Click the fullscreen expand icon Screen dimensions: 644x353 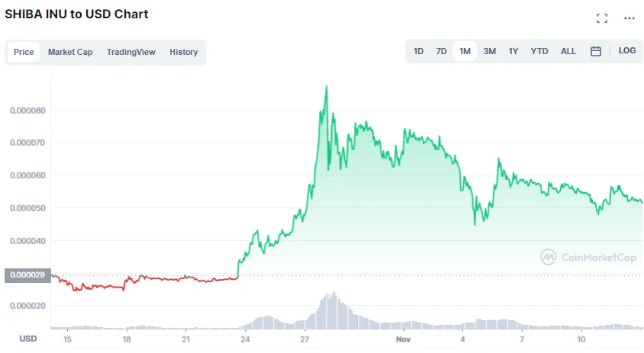(602, 18)
